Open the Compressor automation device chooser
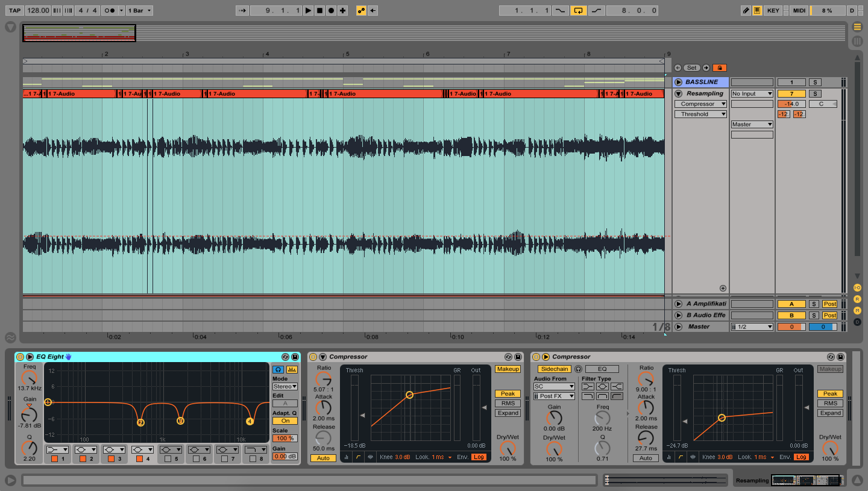 [700, 104]
